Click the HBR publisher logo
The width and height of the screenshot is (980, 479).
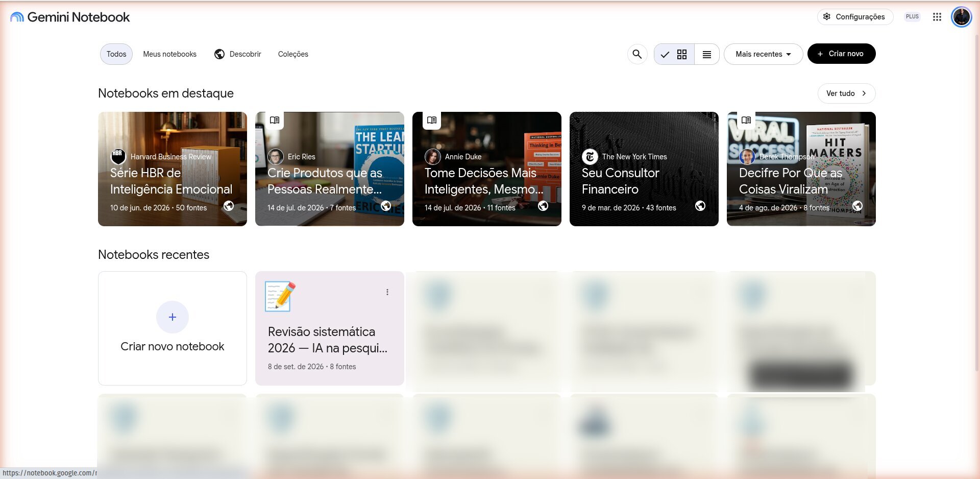(118, 156)
